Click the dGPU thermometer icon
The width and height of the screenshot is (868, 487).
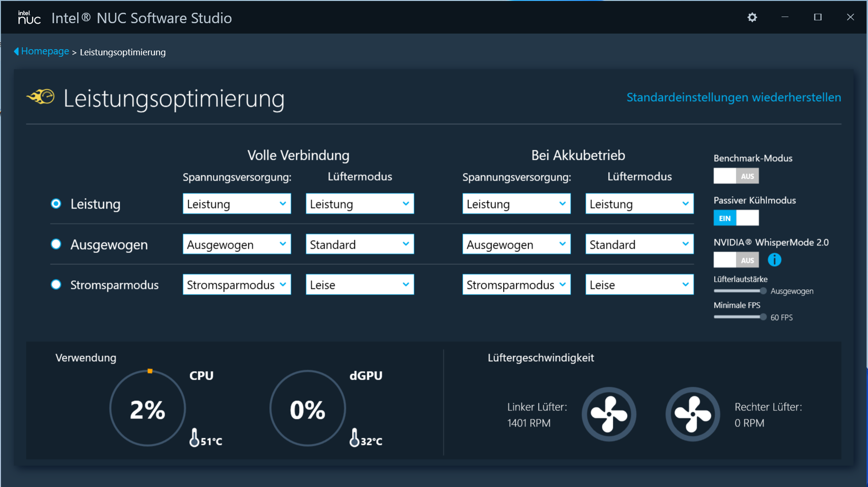(x=354, y=438)
